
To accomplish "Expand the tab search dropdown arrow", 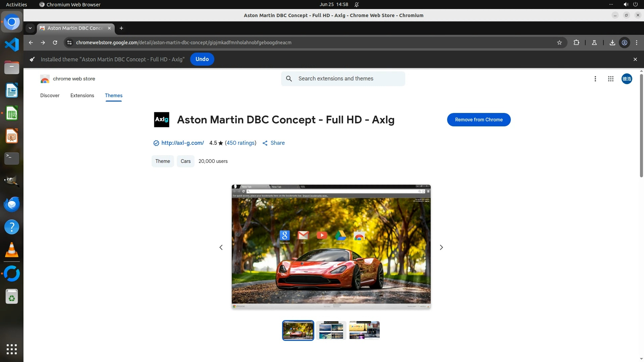I will pyautogui.click(x=30, y=28).
